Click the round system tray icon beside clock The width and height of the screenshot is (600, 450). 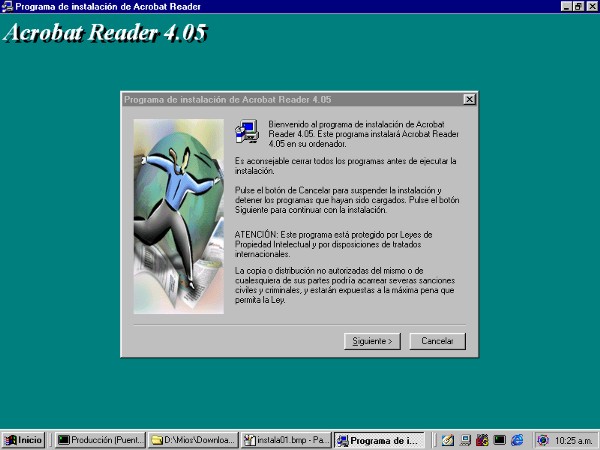tap(543, 439)
